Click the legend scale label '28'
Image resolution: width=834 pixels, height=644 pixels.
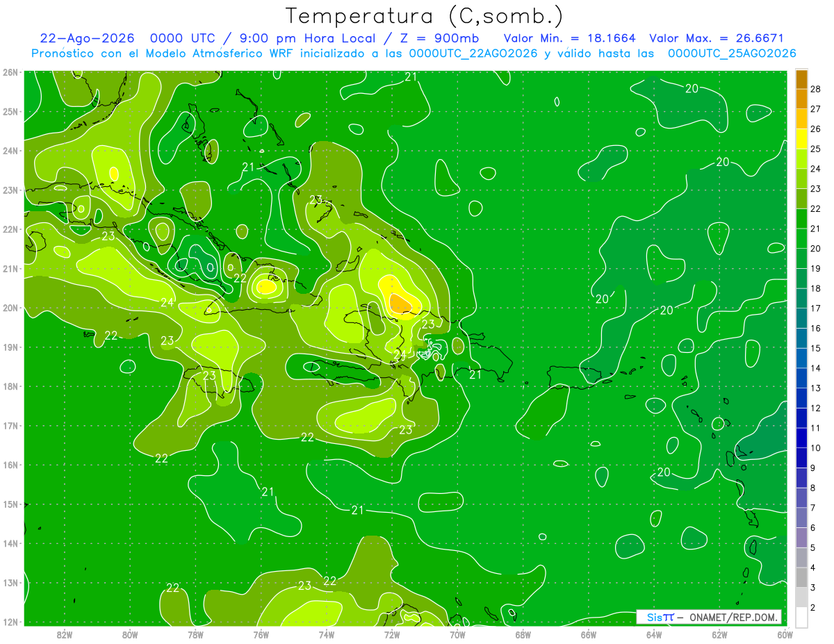(x=816, y=89)
